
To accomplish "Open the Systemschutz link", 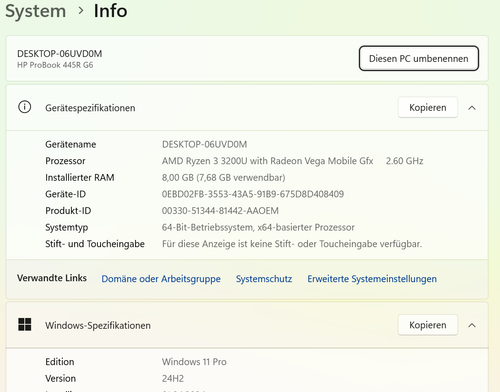I will (264, 279).
